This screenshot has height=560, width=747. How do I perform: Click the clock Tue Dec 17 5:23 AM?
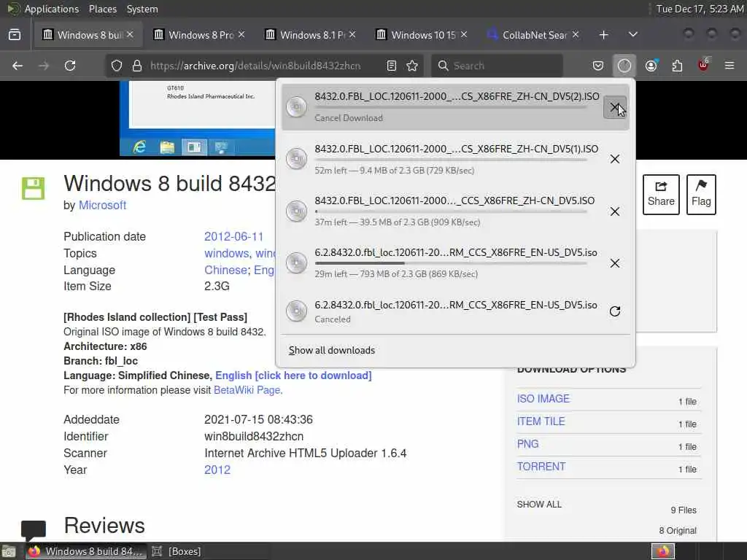point(700,9)
